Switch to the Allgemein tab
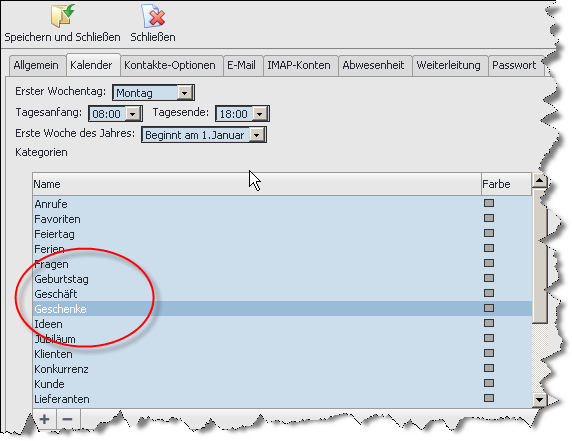The height and width of the screenshot is (441, 572). click(x=36, y=65)
